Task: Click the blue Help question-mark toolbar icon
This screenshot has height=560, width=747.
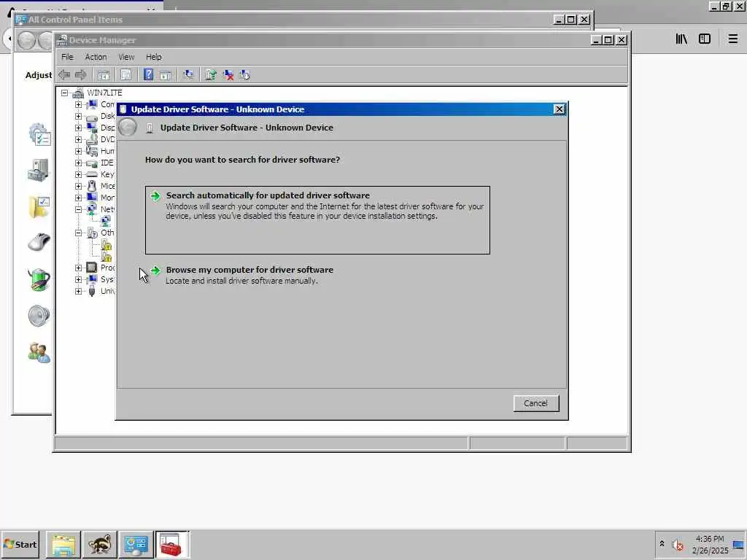Action: [148, 75]
